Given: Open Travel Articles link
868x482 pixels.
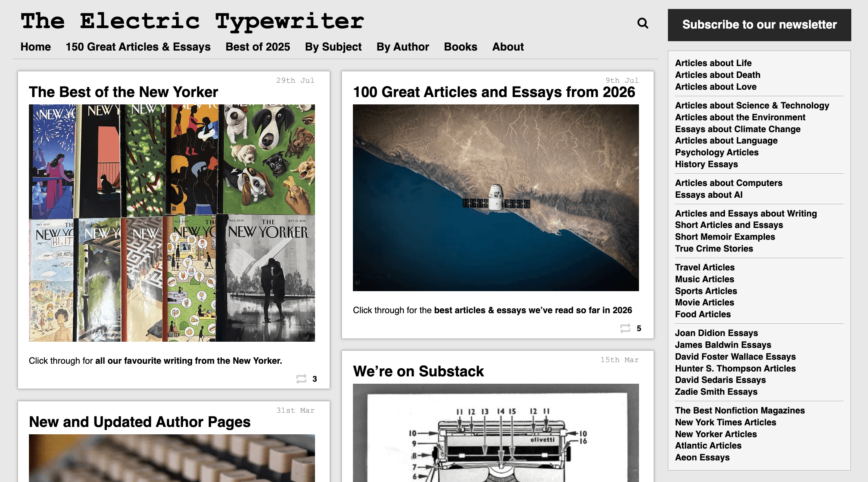Looking at the screenshot, I should (705, 268).
